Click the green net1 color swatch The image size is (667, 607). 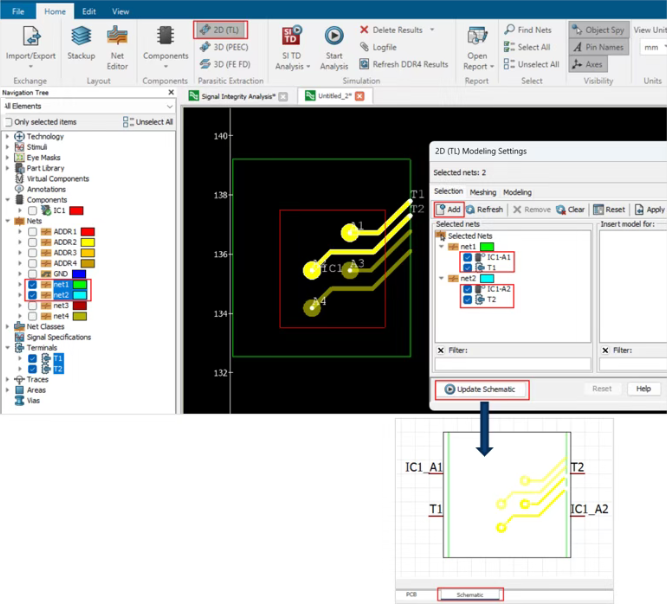[80, 285]
